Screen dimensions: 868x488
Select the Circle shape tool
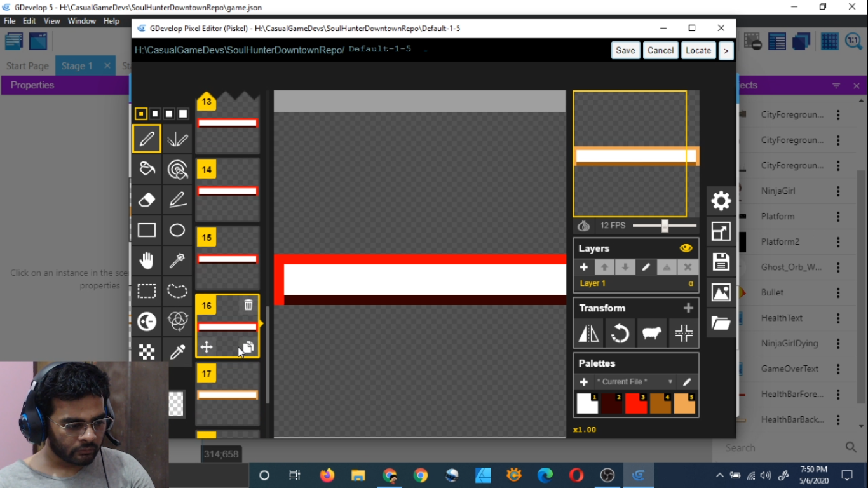point(177,230)
